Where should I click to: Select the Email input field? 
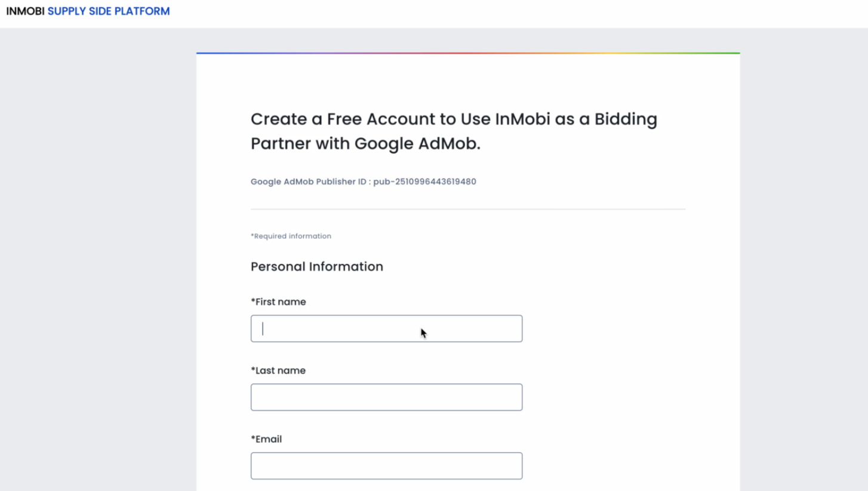[386, 466]
